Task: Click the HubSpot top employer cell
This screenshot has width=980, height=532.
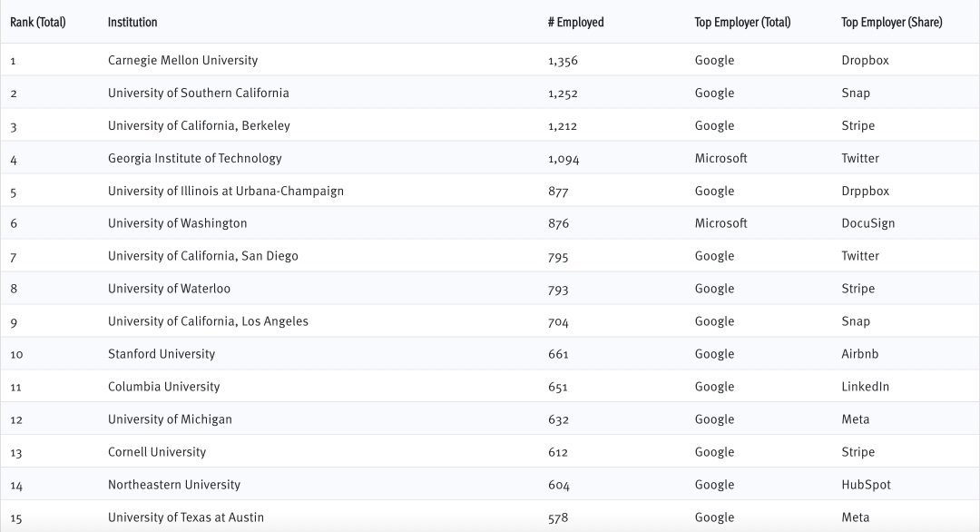Action: coord(866,485)
